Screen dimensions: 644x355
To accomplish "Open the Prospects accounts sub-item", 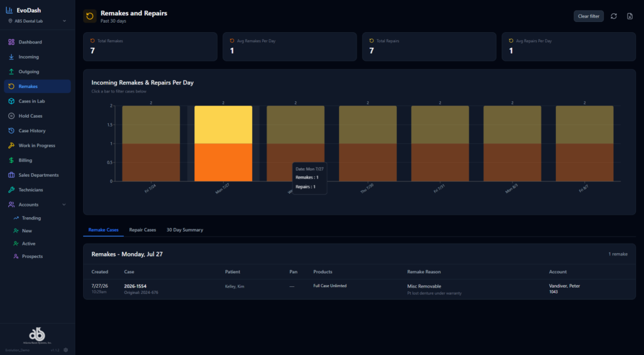I will point(33,256).
